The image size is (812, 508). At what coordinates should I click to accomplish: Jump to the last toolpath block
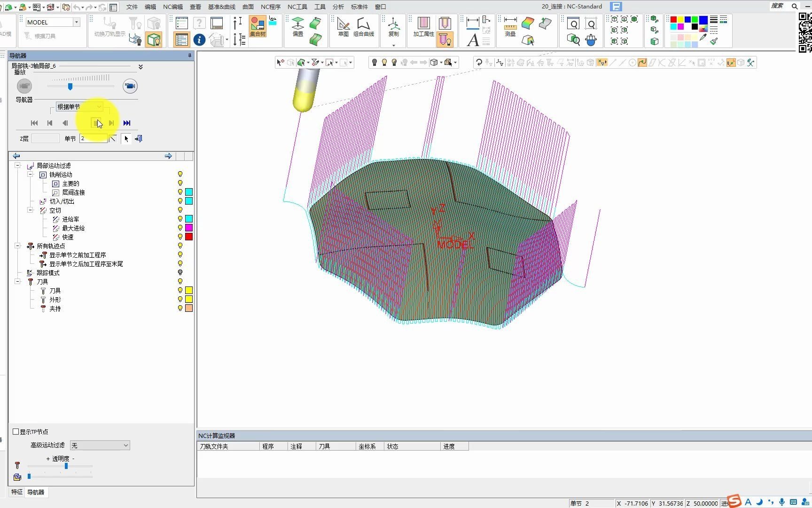127,123
